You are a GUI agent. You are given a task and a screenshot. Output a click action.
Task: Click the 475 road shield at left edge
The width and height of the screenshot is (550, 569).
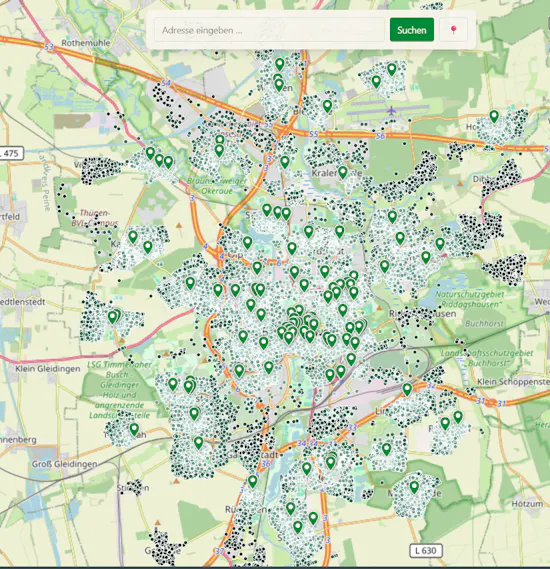coord(11,153)
